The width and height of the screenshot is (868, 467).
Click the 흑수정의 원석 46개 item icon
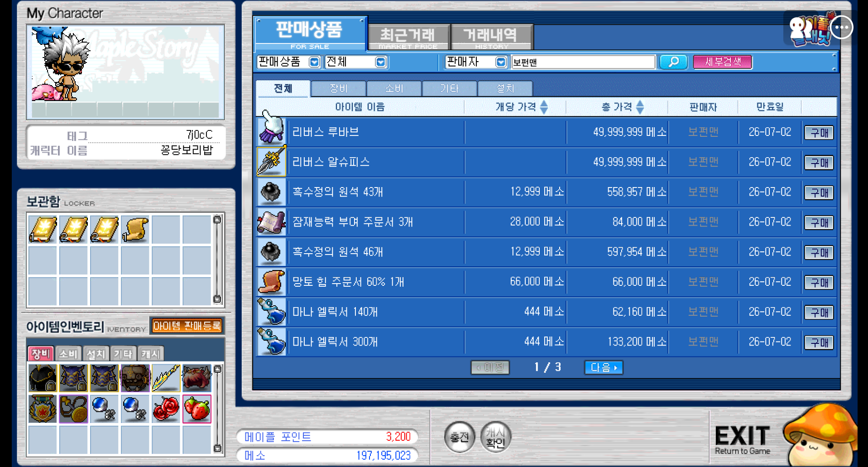(271, 251)
